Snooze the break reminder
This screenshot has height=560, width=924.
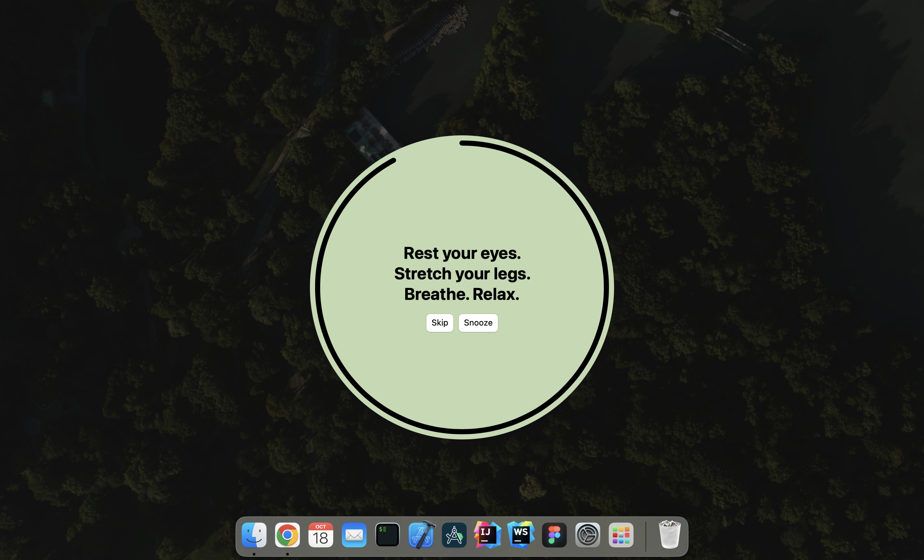tap(478, 323)
